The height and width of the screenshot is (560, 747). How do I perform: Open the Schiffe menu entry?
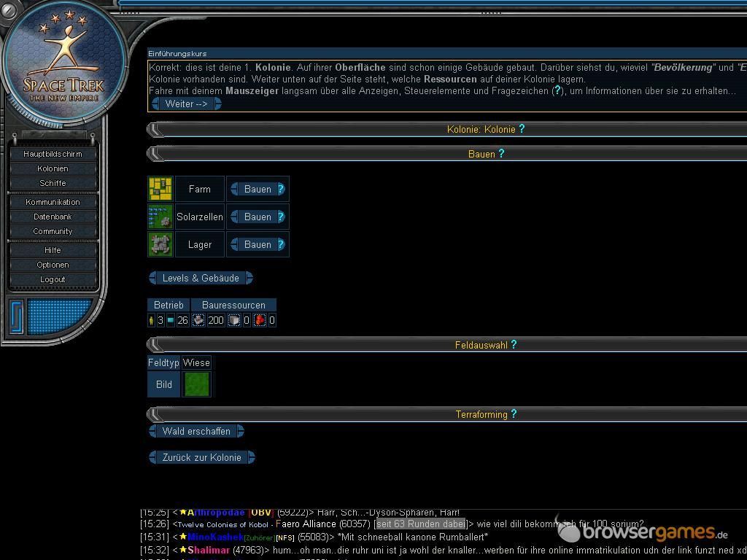pyautogui.click(x=53, y=183)
